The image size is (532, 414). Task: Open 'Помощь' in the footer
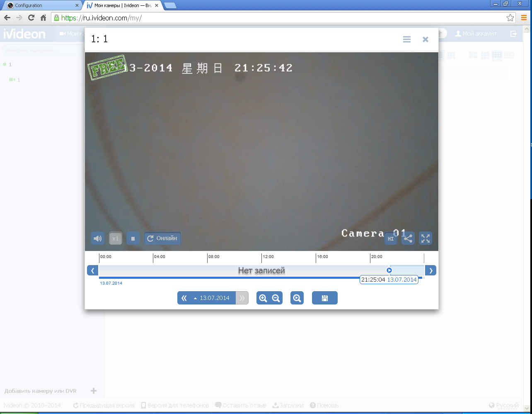324,405
